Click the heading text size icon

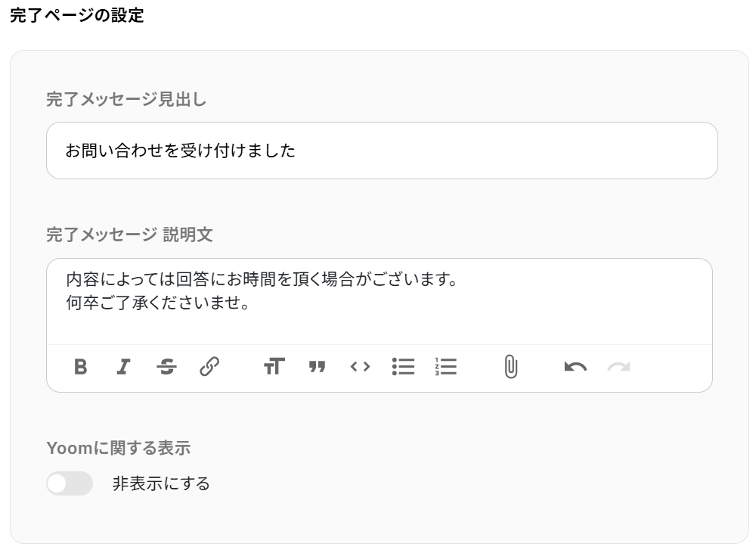(x=274, y=367)
